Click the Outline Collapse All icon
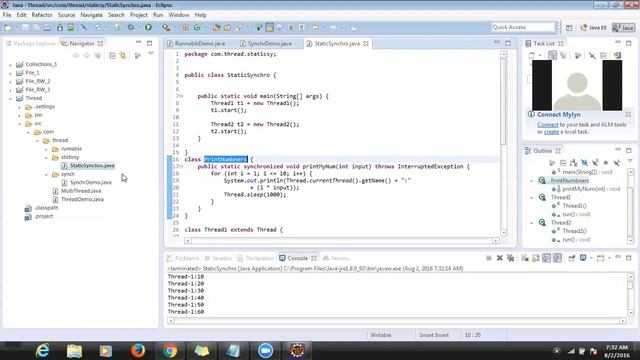 563,163
